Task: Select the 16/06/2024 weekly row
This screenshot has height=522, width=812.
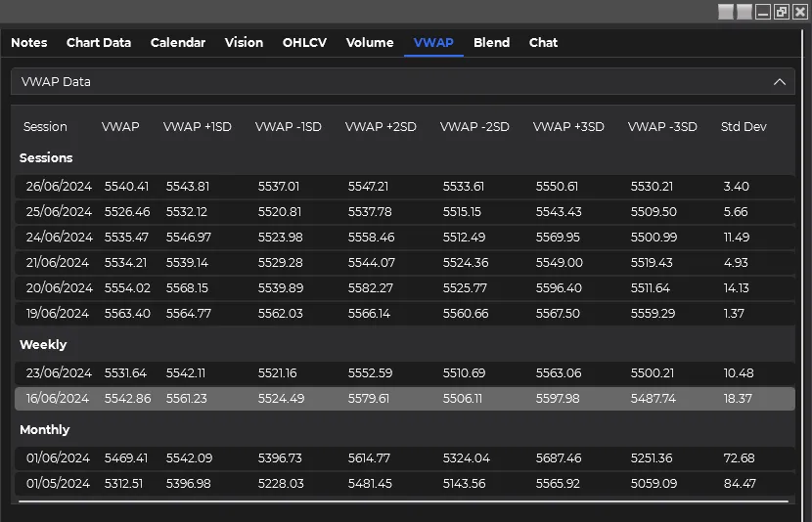Action: (405, 399)
